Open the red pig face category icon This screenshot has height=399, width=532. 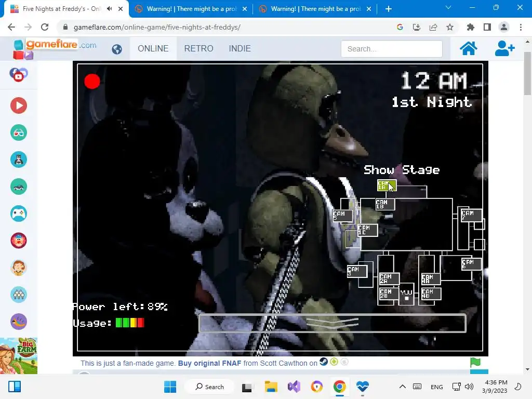19,241
